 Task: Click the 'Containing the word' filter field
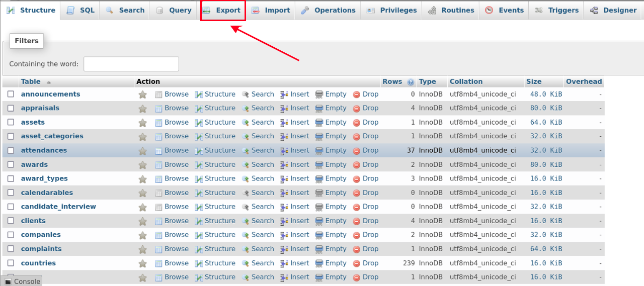pos(131,64)
